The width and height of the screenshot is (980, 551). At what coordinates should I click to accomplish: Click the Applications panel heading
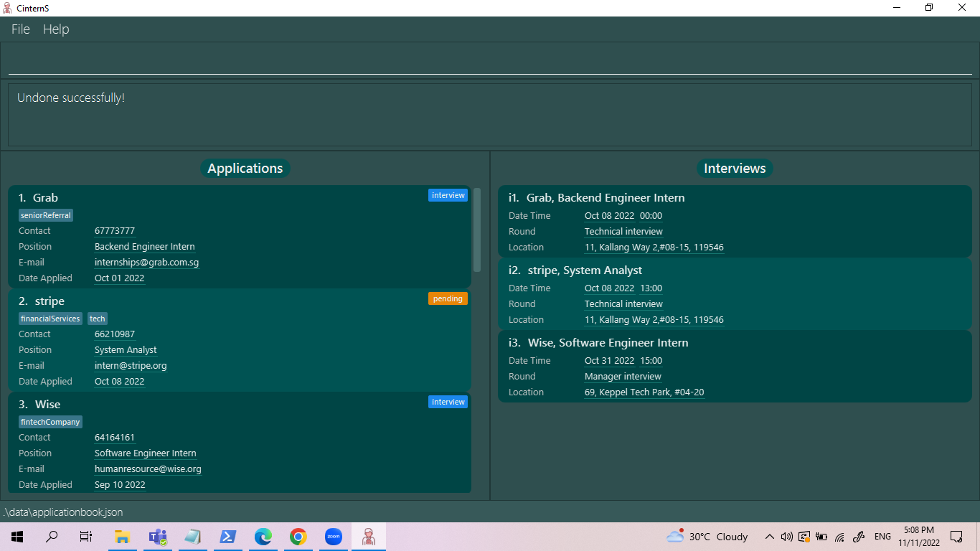(x=245, y=169)
